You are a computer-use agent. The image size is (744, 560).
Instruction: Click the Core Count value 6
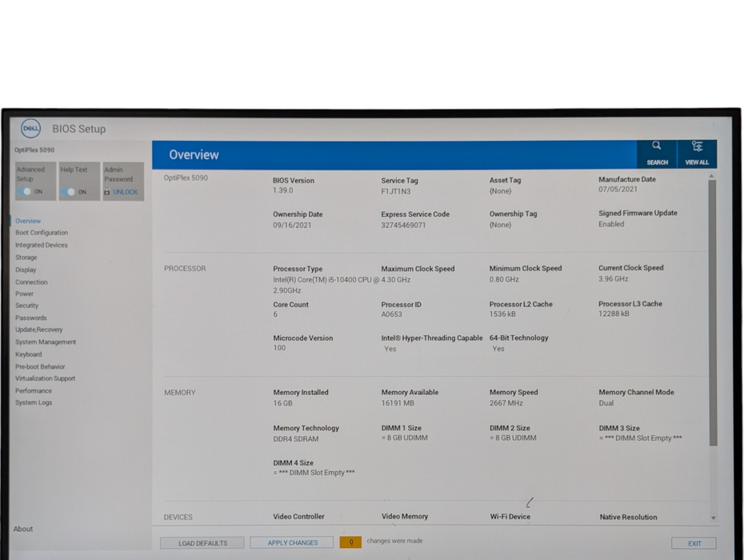275,314
